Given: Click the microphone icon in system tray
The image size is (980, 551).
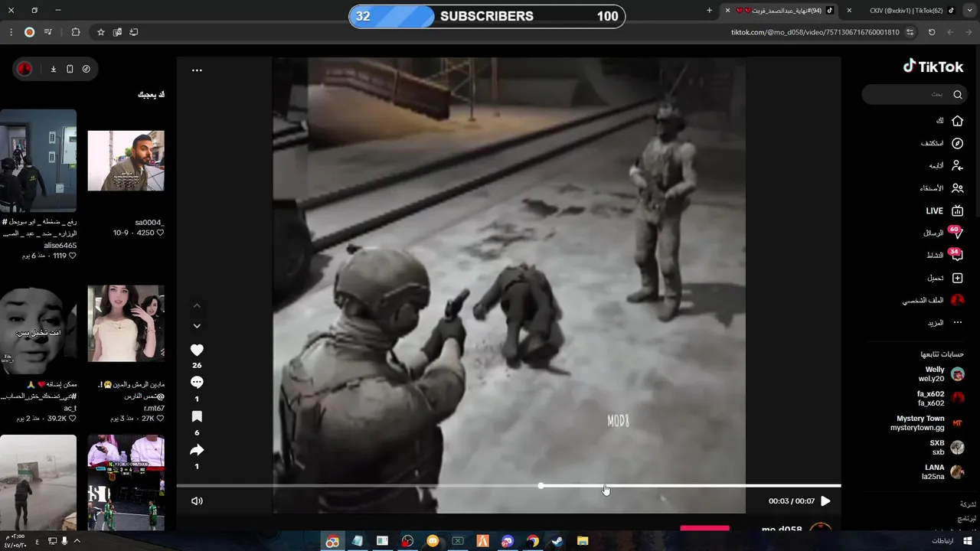Looking at the screenshot, I should 64,541.
